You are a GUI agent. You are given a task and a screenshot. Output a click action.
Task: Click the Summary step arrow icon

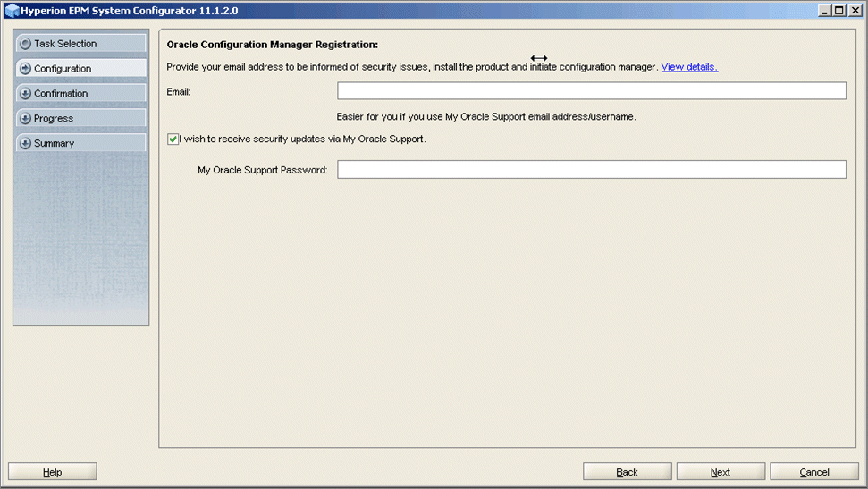pos(25,143)
